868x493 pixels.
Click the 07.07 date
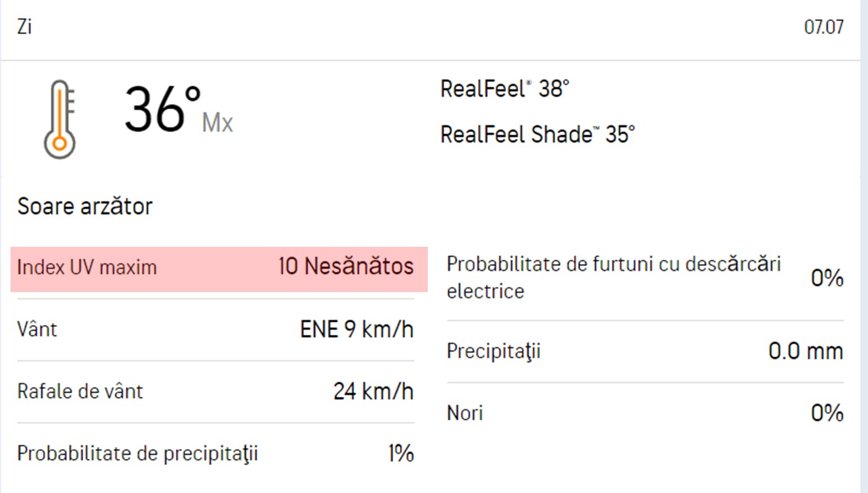click(x=823, y=28)
